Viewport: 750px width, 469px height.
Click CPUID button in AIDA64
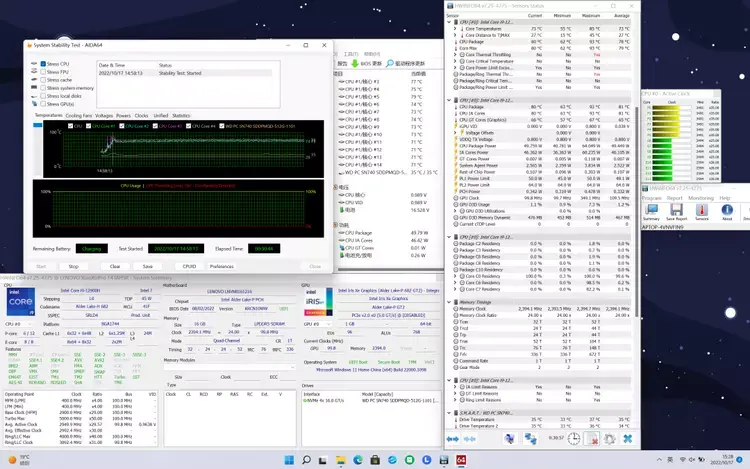coord(189,266)
